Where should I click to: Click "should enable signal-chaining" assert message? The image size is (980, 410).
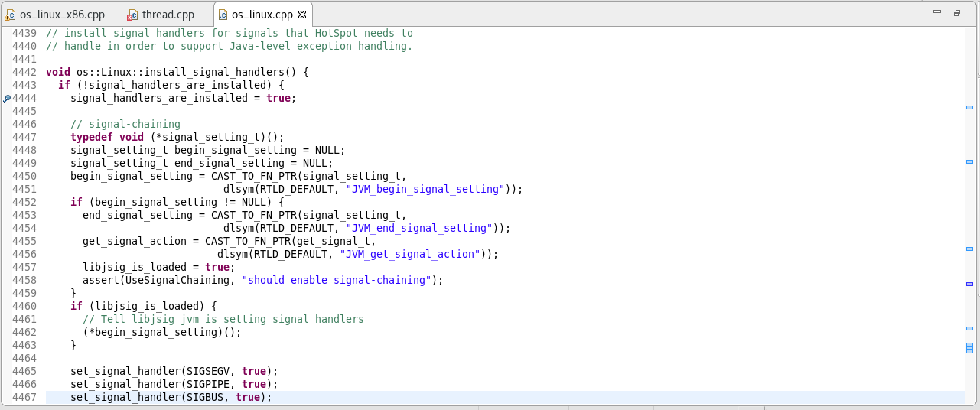click(x=336, y=281)
